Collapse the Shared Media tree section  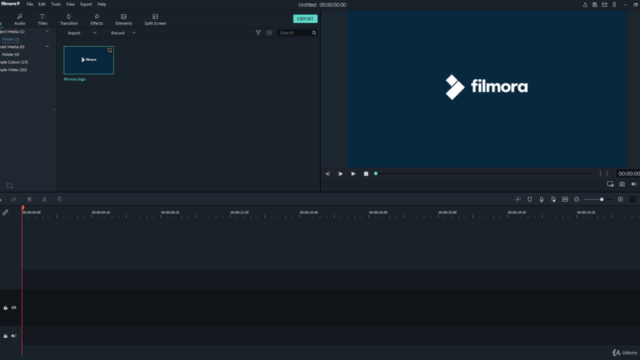(x=47, y=47)
